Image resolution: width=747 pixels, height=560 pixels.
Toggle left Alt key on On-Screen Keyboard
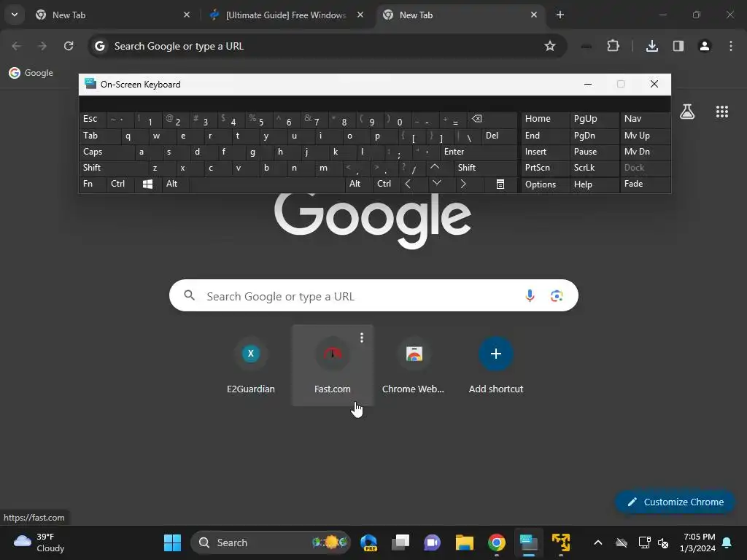point(176,184)
